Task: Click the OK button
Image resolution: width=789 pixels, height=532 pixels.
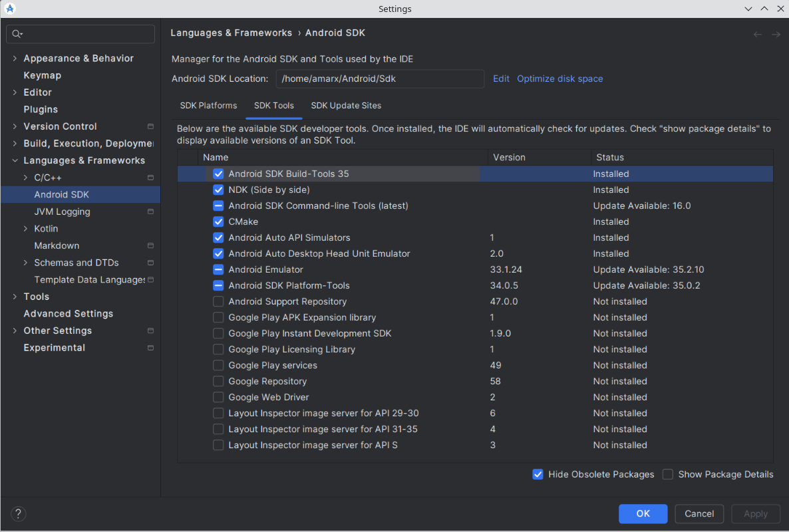Action: (643, 513)
